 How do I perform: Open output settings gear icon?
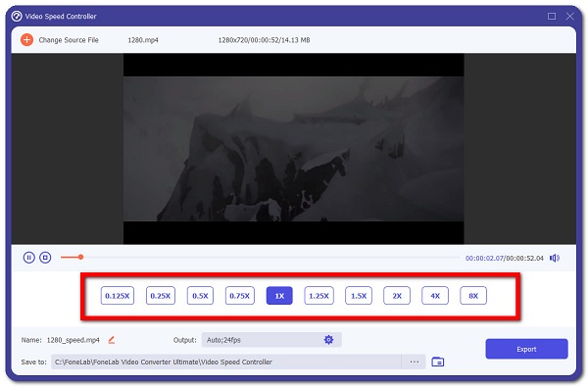pos(328,340)
